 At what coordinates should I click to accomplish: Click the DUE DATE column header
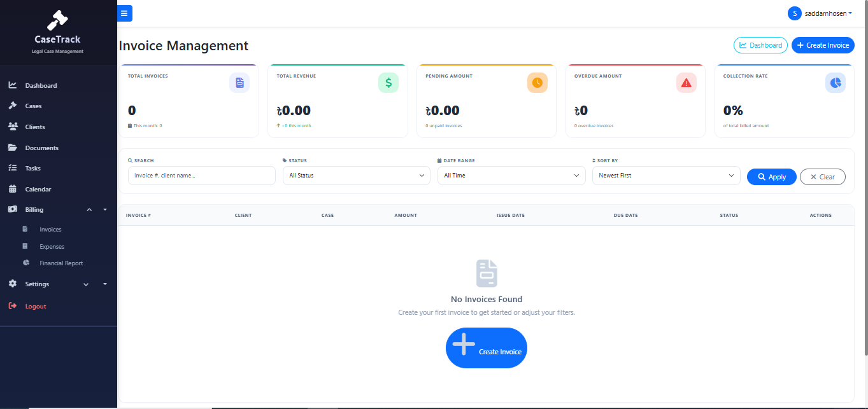click(625, 216)
